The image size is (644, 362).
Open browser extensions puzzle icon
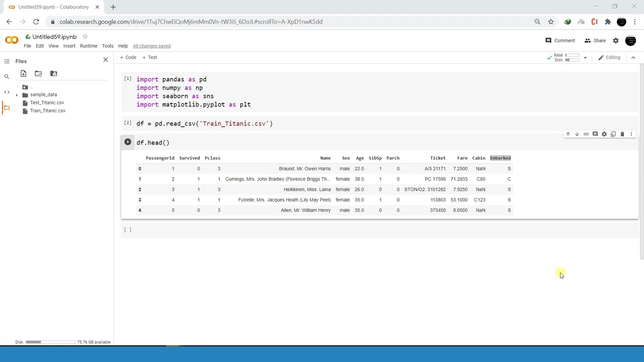[608, 22]
